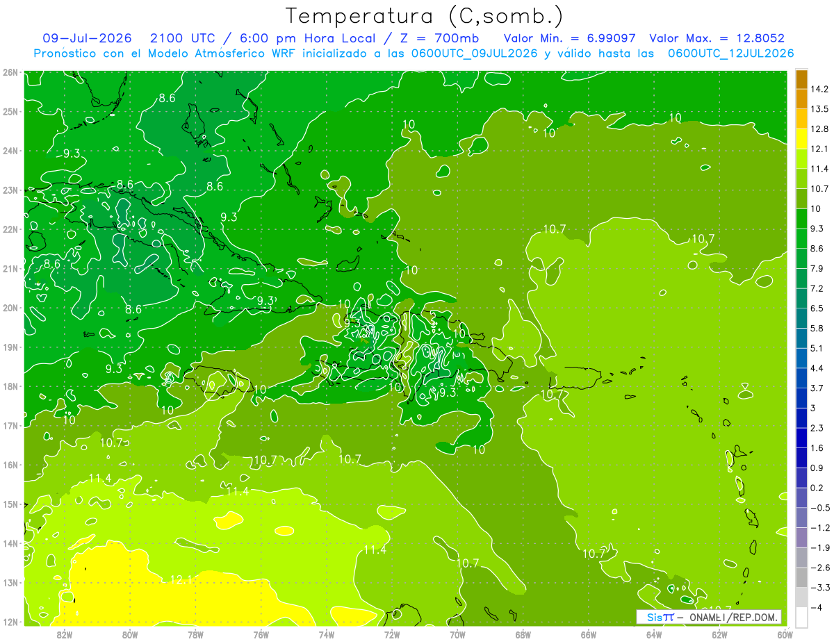This screenshot has height=644, width=834.
Task: Click the 25N latitude axis label
Action: coord(10,111)
